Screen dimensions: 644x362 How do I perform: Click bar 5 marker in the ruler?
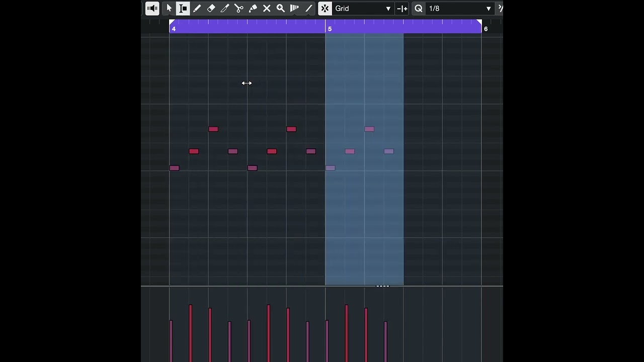coord(330,29)
